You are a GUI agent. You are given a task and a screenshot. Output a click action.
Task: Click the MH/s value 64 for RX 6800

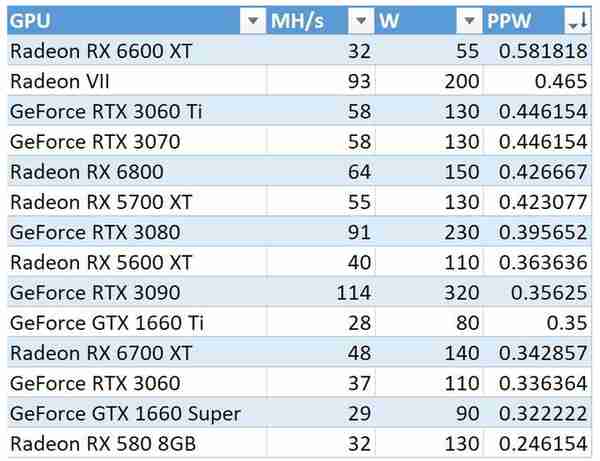[x=359, y=172]
